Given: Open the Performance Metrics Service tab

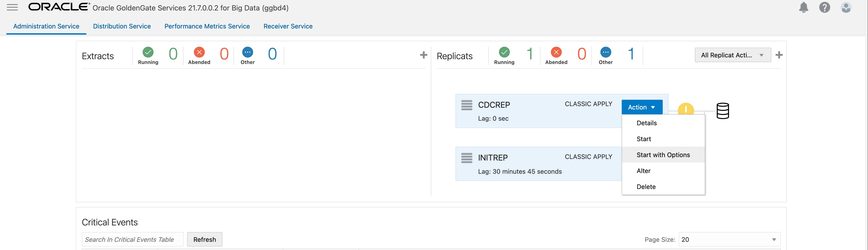Looking at the screenshot, I should coord(207,26).
